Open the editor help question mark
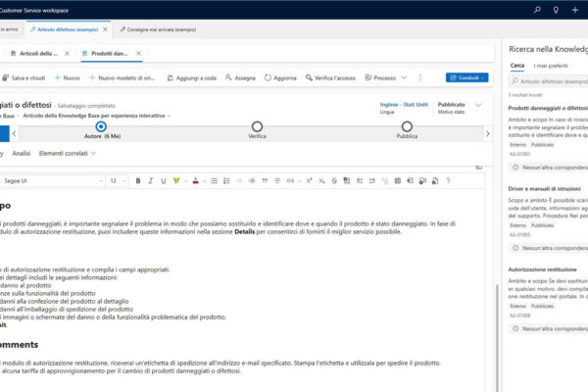 click(x=448, y=180)
